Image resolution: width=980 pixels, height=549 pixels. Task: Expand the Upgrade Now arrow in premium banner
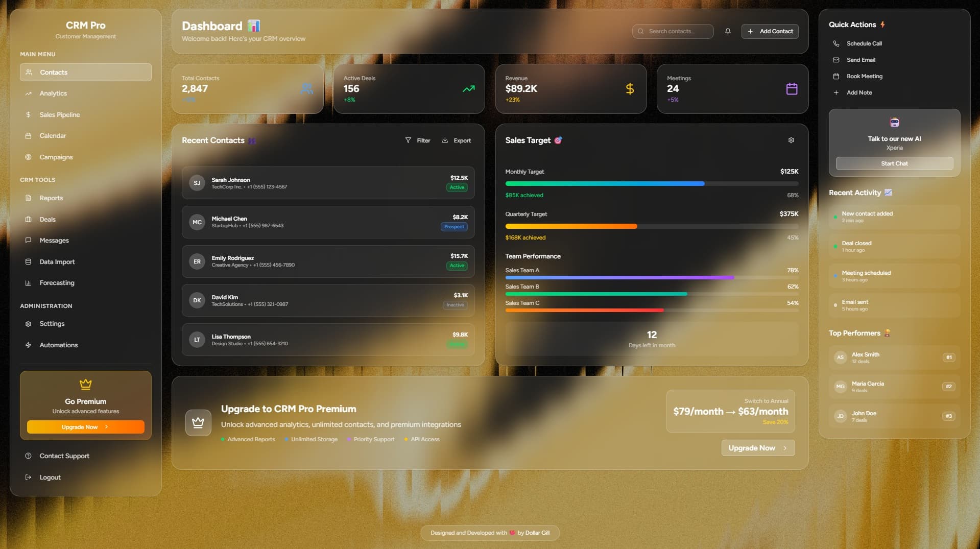[784, 448]
